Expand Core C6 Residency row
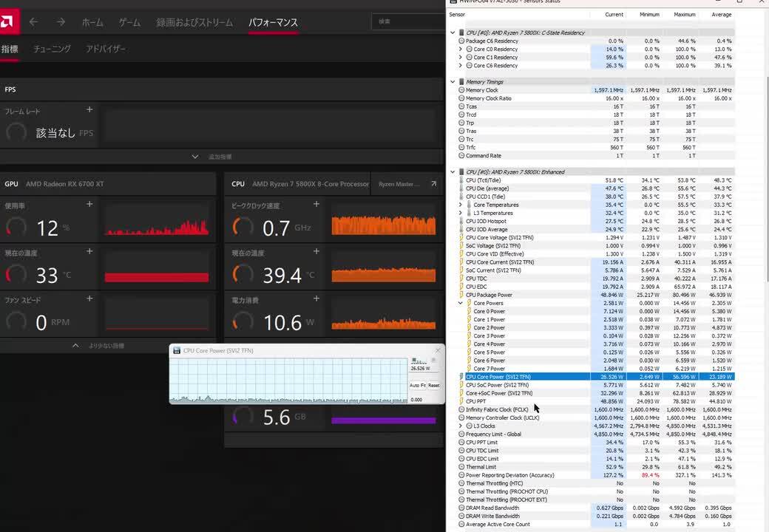Viewport: 769px width, 532px height. point(461,66)
